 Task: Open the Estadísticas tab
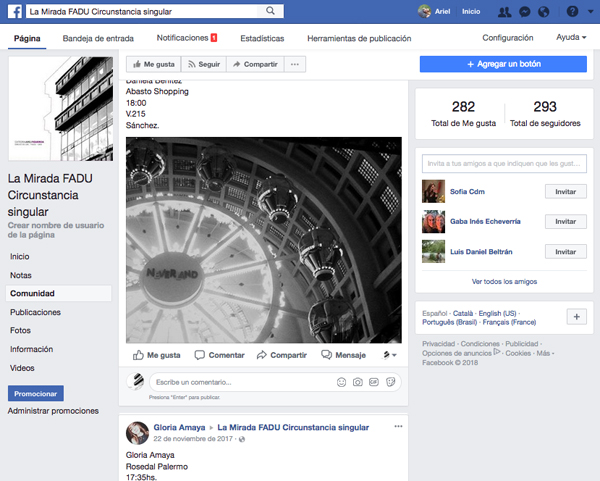click(x=262, y=38)
